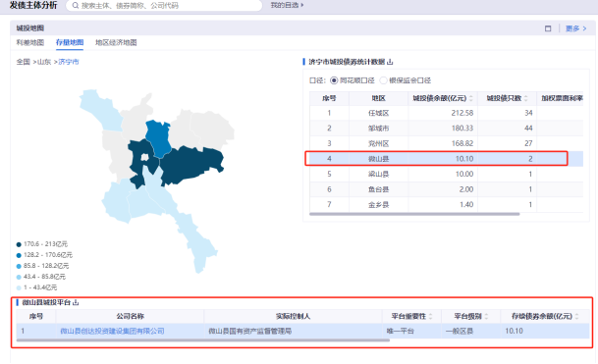The width and height of the screenshot is (598, 364).
Task: Select the 同花顺口径 radio button
Action: 334,80
